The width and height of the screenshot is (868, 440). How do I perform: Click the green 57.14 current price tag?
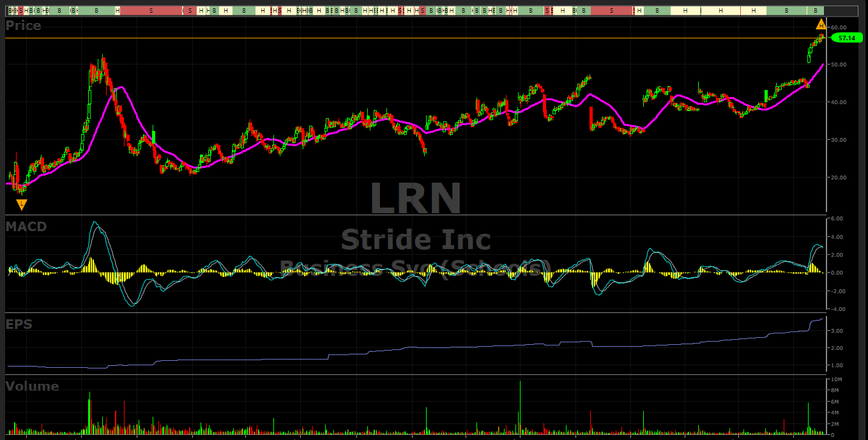coord(847,38)
